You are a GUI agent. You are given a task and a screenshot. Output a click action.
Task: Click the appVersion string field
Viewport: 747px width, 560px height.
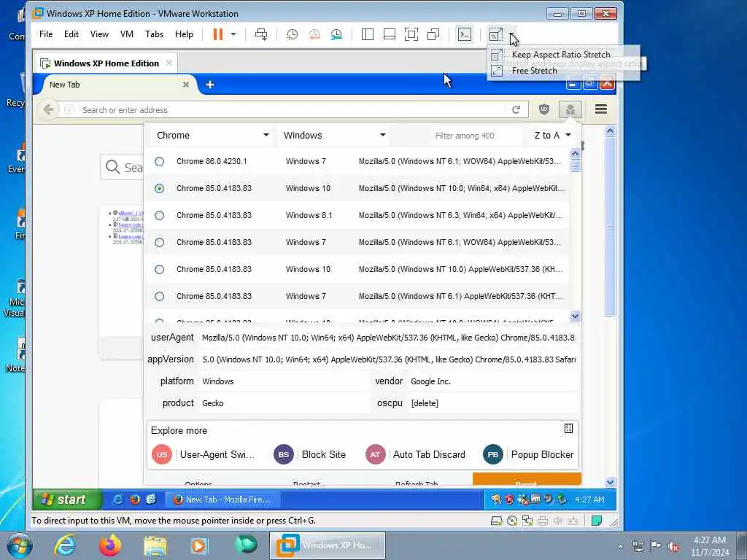pos(387,359)
